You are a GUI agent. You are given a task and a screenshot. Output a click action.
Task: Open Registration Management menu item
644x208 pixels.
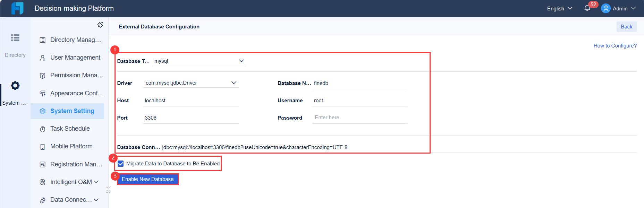click(x=67, y=164)
